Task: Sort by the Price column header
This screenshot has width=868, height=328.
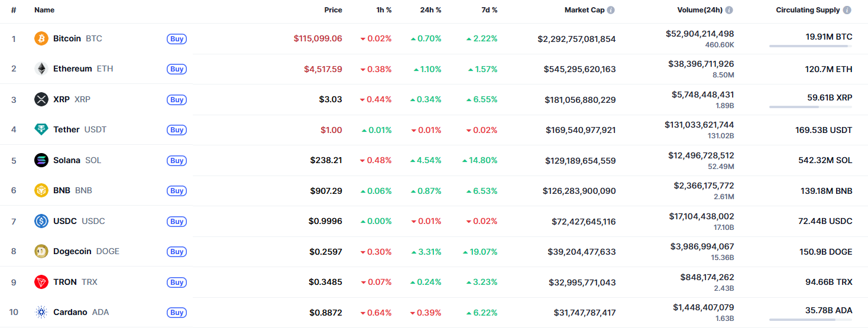Action: tap(333, 10)
